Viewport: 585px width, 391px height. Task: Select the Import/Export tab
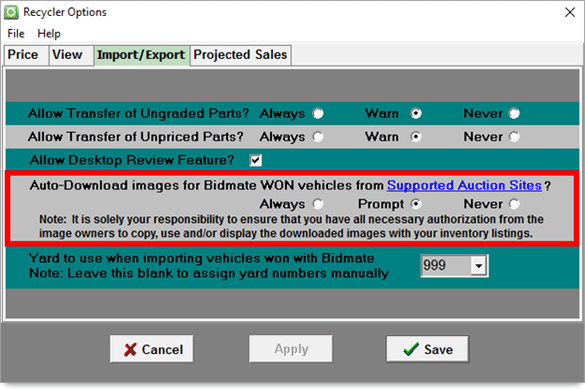coord(141,56)
